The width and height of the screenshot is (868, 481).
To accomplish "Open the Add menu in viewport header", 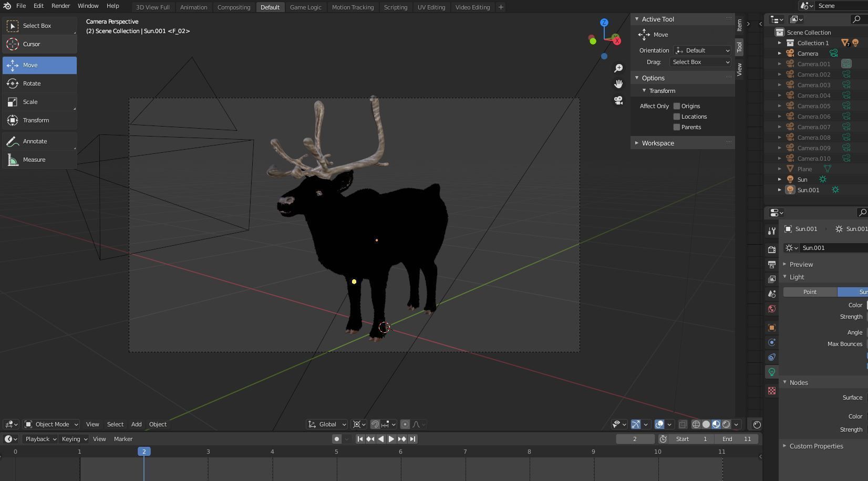I will click(136, 424).
